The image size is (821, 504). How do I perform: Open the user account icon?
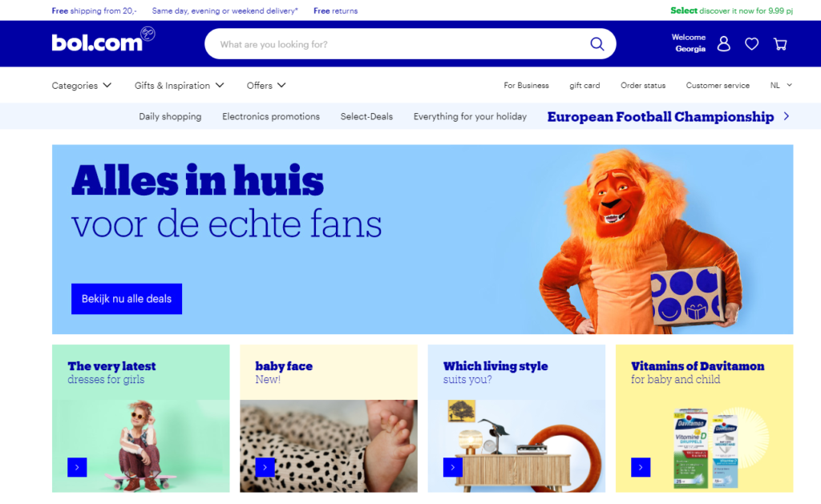point(724,44)
